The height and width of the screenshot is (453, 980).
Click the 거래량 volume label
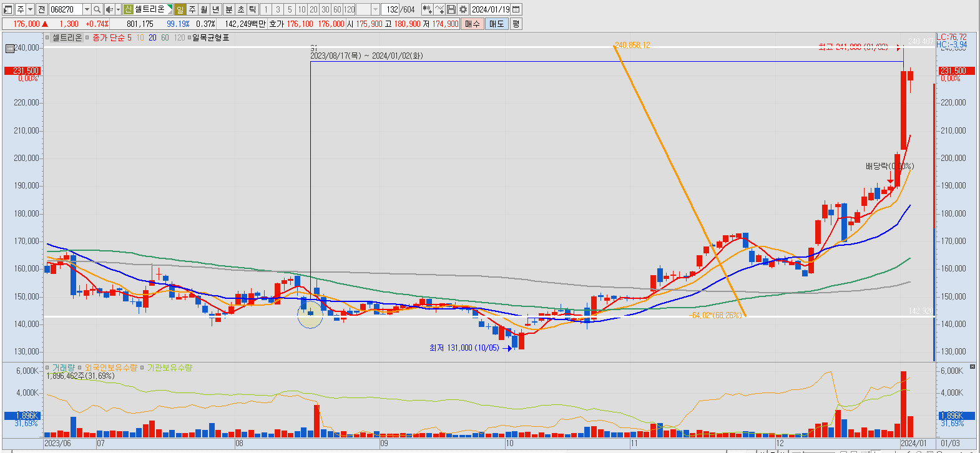coord(63,368)
